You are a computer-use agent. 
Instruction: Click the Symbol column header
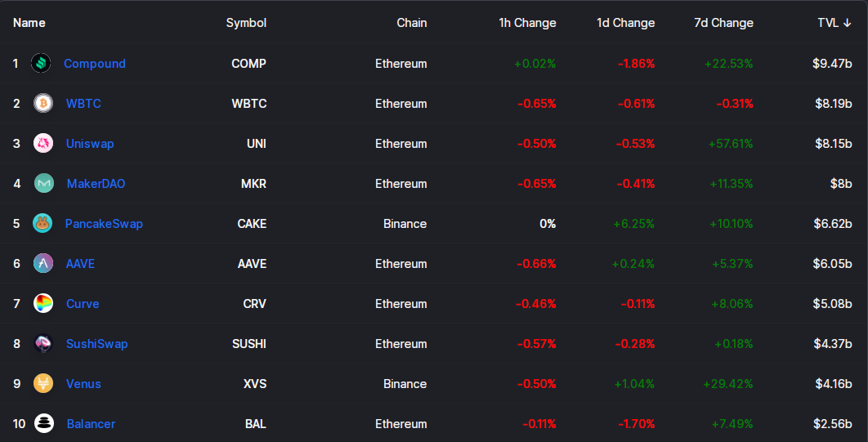click(246, 23)
